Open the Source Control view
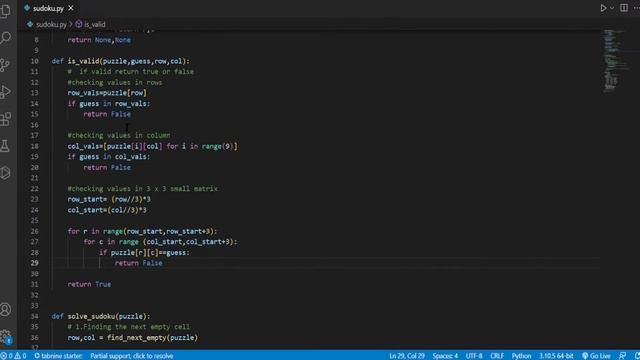 tap(5, 65)
